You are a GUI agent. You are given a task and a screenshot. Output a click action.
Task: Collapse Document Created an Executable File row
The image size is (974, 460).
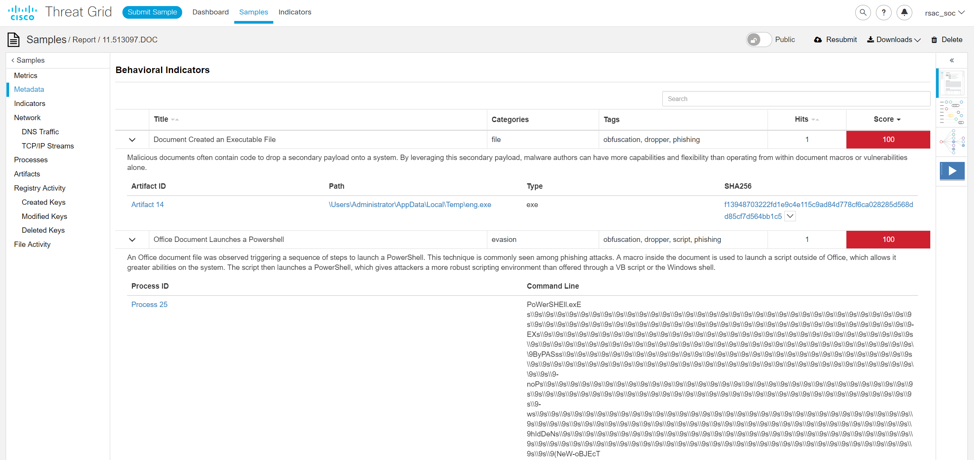coord(132,140)
